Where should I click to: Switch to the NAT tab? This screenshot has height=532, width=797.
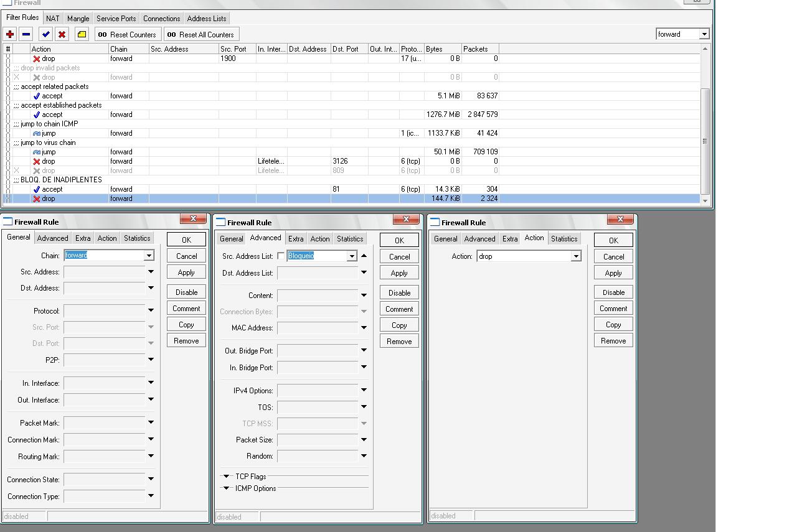coord(53,19)
